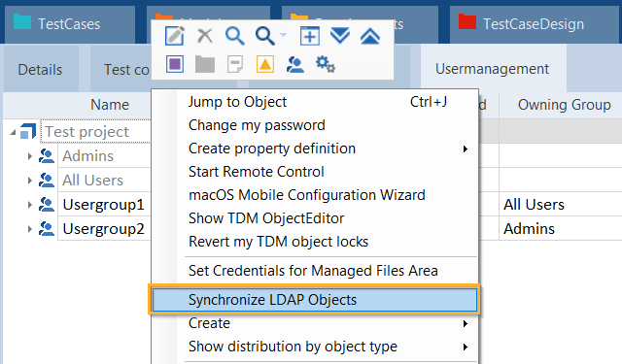This screenshot has height=364, width=622.
Task: Click the plus expand-all icon
Action: tap(310, 36)
